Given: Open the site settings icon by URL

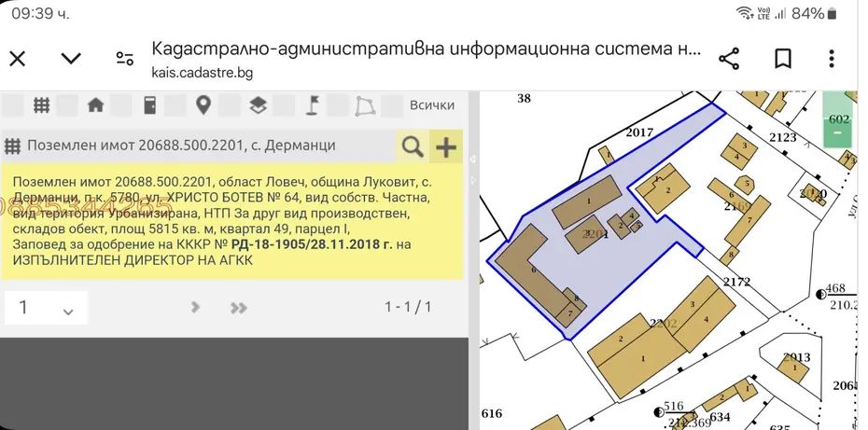Looking at the screenshot, I should [125, 58].
